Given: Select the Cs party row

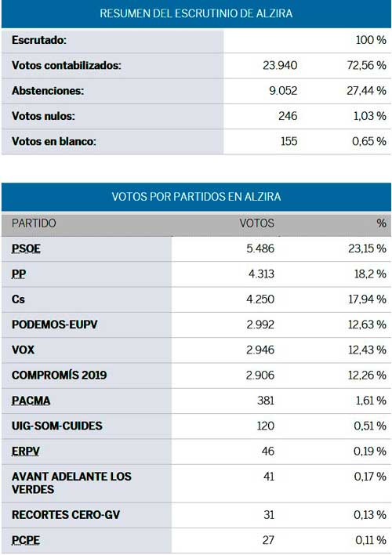Looking at the screenshot, I should pyautogui.click(x=196, y=299).
